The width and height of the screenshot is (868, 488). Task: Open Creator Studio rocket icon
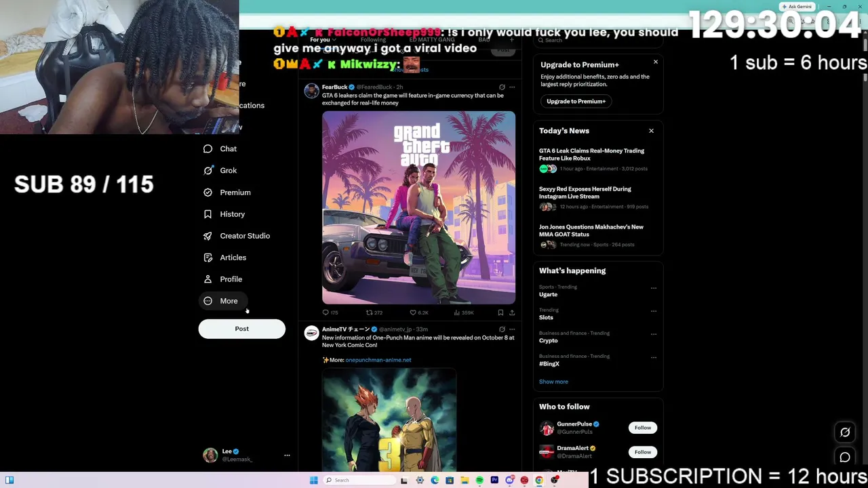click(x=208, y=236)
